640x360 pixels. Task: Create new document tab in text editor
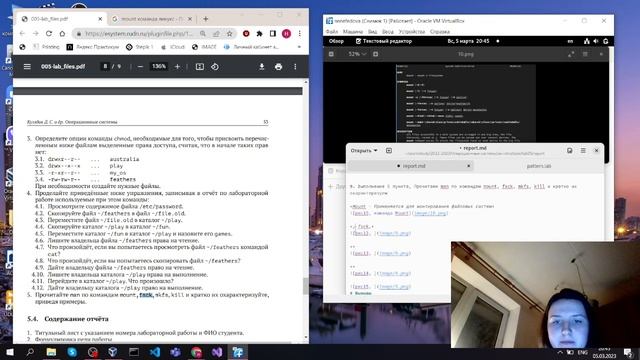pos(389,151)
